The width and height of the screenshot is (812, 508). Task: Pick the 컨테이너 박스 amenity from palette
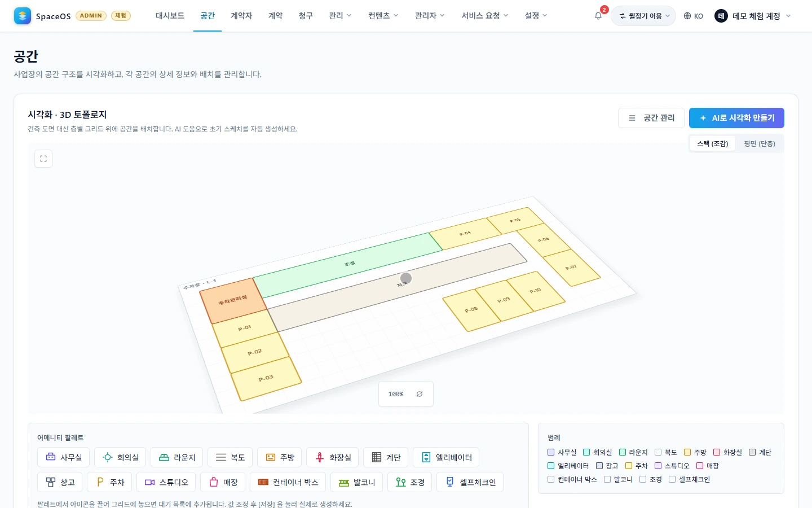coord(288,482)
